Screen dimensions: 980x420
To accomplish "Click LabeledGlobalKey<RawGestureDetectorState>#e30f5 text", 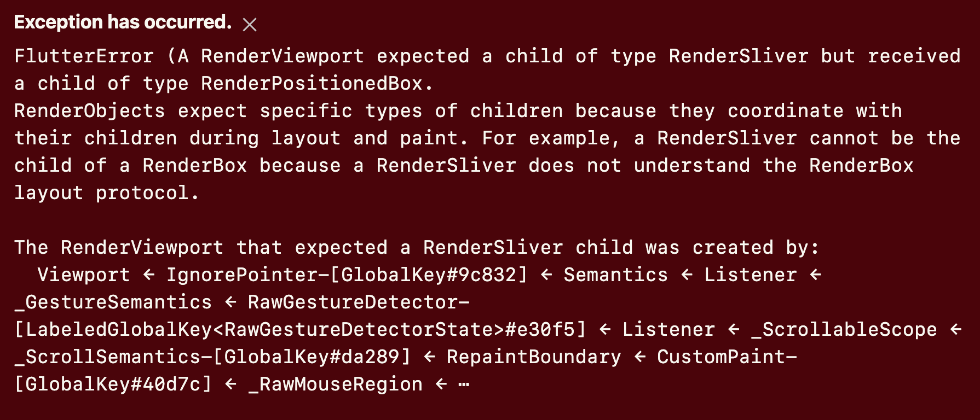I will (301, 329).
